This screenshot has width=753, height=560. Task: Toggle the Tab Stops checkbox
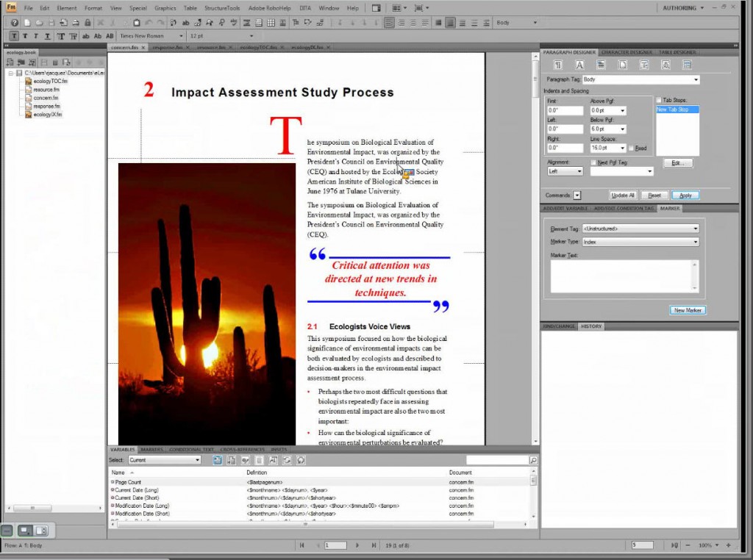click(658, 100)
